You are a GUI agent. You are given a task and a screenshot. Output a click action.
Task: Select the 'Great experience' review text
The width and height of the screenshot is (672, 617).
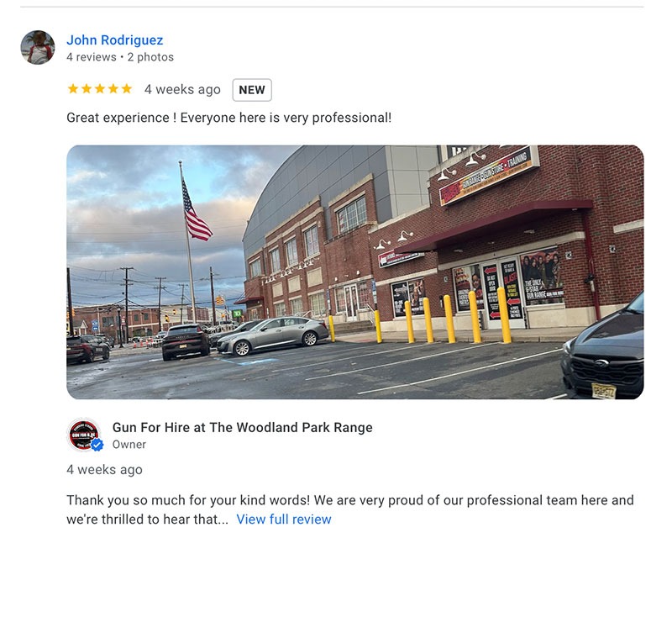(x=228, y=118)
